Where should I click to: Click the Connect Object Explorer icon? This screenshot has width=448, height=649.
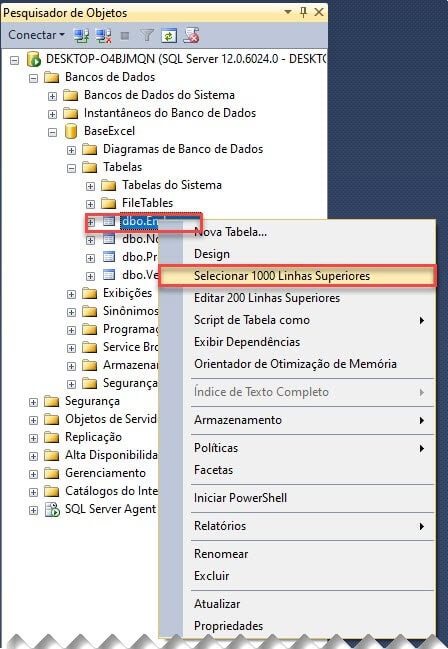pos(81,36)
